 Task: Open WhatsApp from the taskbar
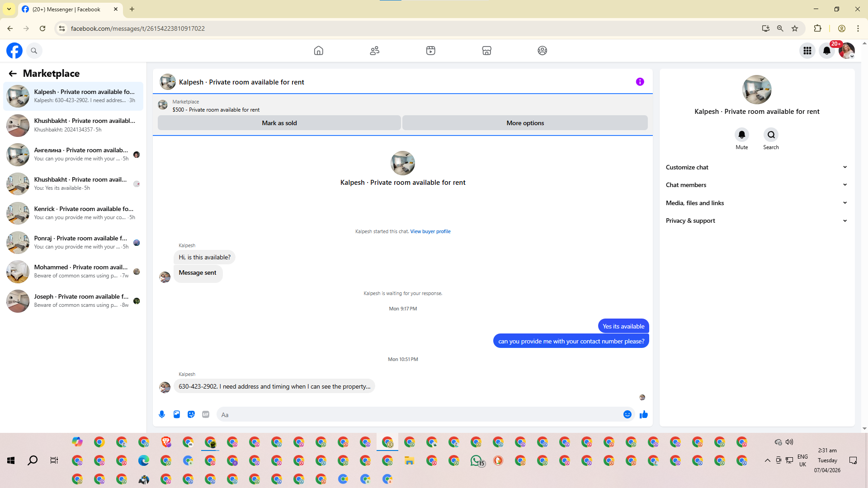[477, 460]
